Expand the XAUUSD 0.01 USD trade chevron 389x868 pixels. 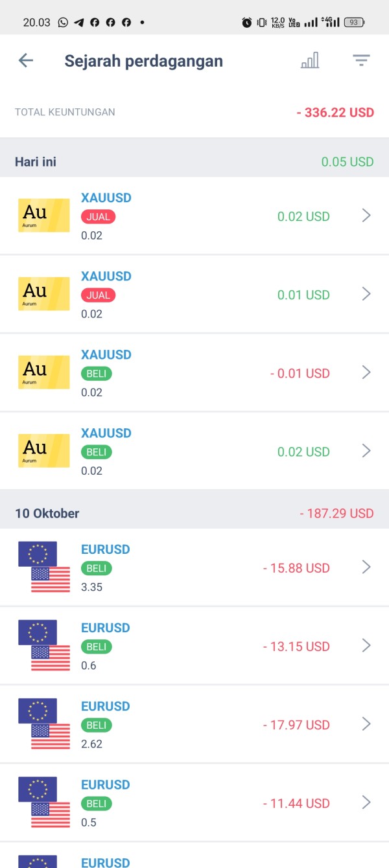tap(366, 294)
